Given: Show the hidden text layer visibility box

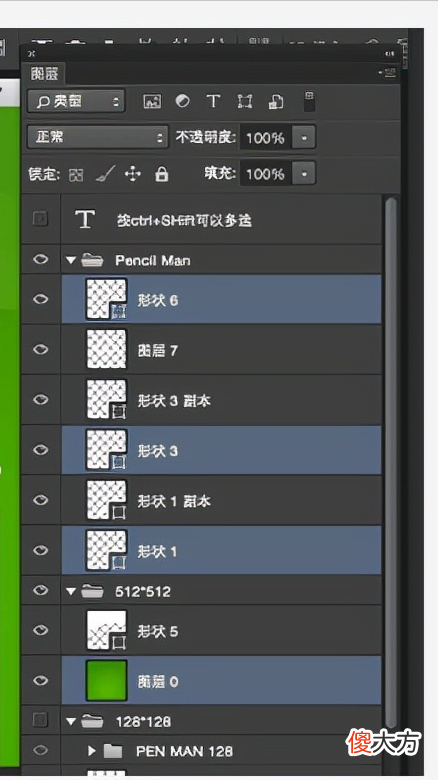Looking at the screenshot, I should 40,218.
